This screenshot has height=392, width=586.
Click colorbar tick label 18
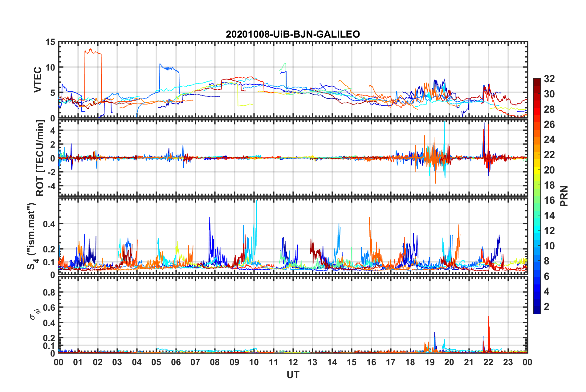549,185
